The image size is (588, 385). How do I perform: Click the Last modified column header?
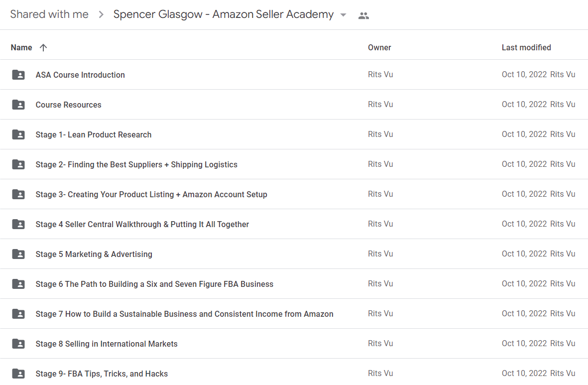526,48
